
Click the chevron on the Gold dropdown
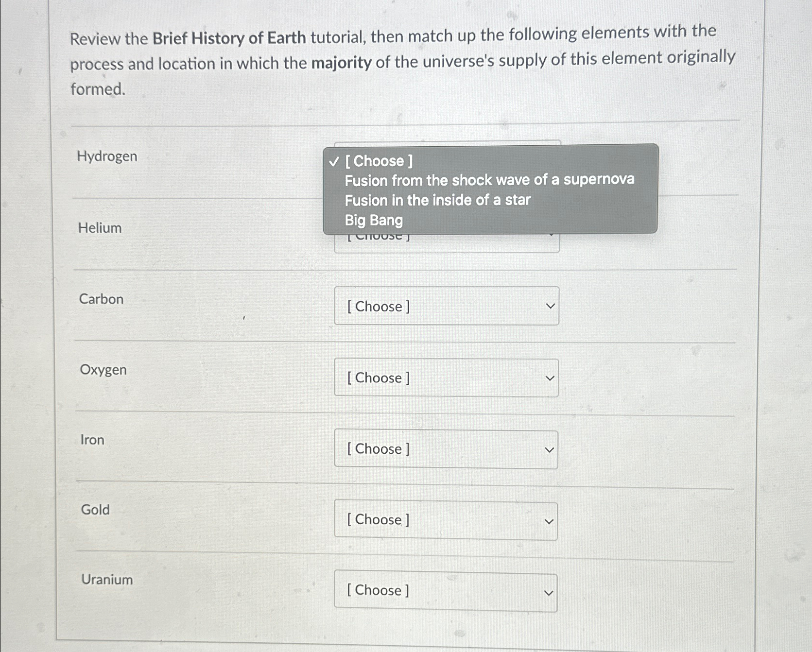pyautogui.click(x=549, y=520)
